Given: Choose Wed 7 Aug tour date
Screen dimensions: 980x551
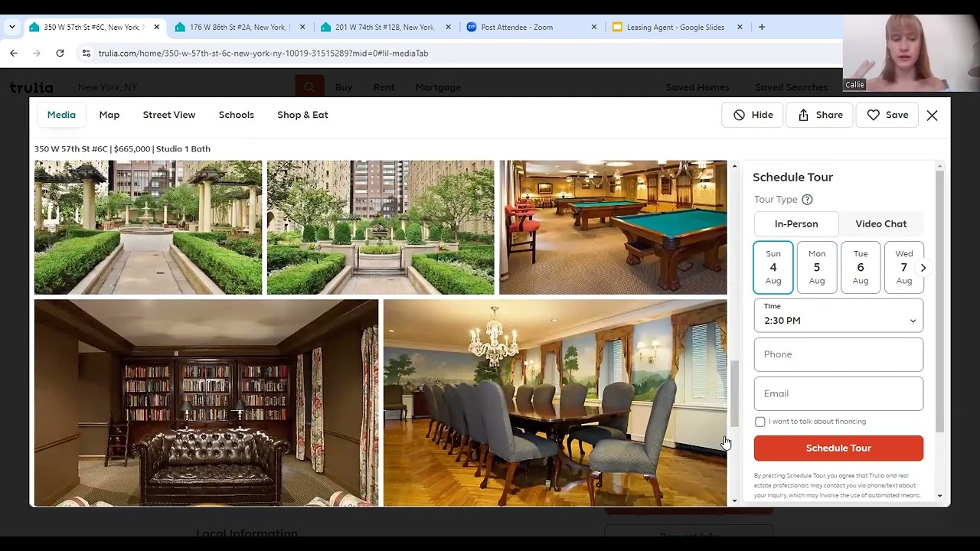Looking at the screenshot, I should 903,267.
